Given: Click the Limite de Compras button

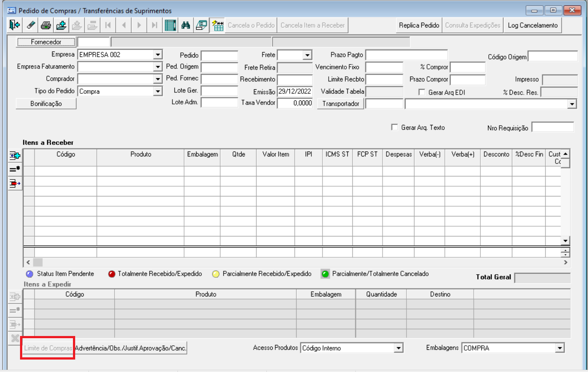Looking at the screenshot, I should pos(48,348).
